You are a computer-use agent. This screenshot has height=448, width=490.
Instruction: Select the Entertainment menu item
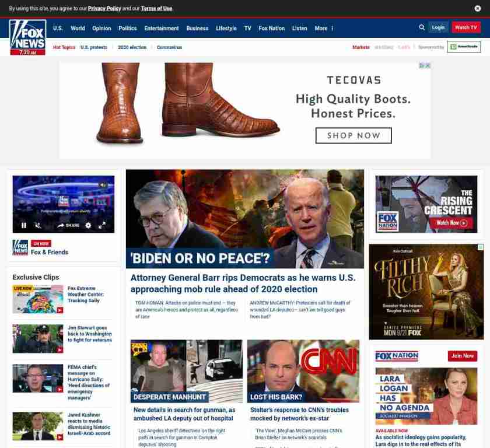(162, 28)
